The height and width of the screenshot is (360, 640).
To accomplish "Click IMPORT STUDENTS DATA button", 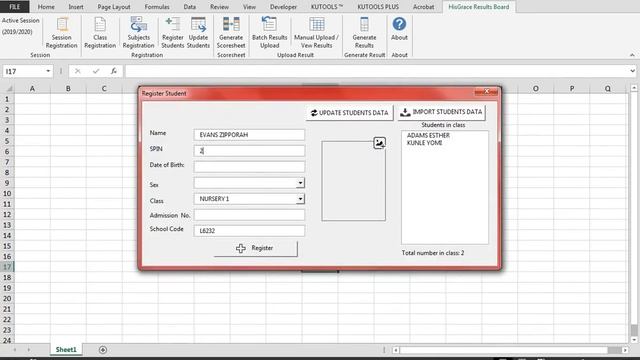I will pos(442,112).
